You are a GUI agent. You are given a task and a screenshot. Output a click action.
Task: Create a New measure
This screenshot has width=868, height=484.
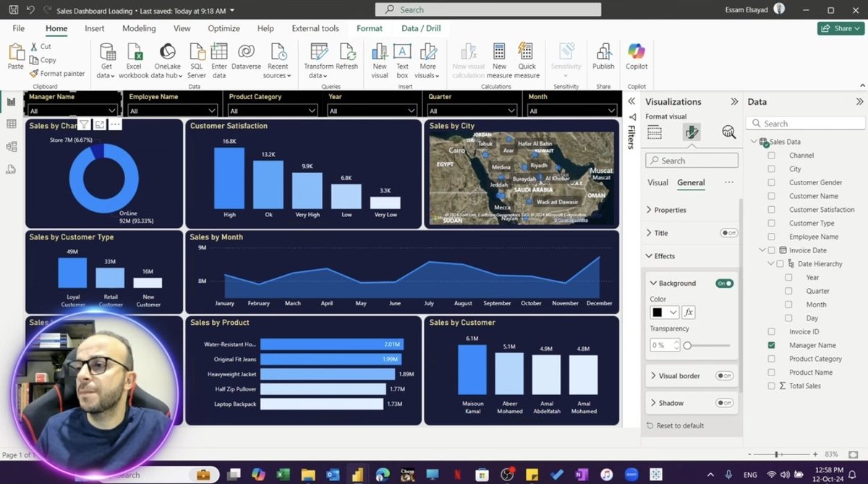pyautogui.click(x=499, y=61)
